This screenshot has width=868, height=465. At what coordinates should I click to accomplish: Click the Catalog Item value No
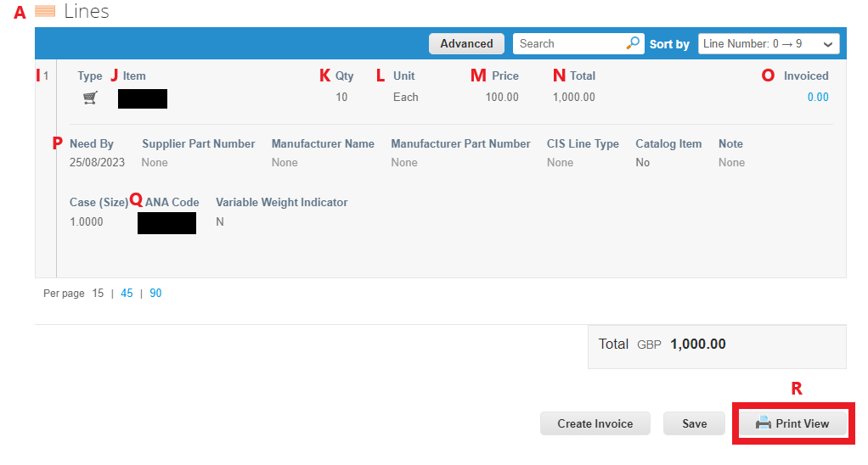tap(643, 163)
